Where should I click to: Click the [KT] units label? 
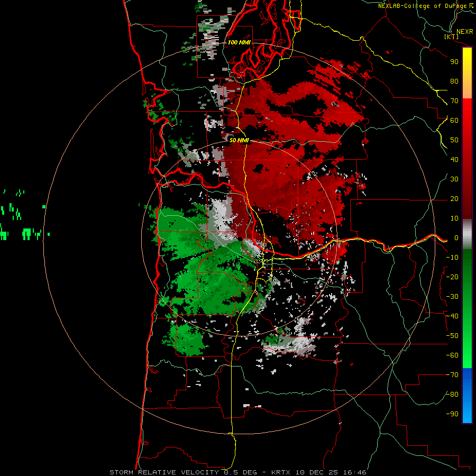click(451, 36)
